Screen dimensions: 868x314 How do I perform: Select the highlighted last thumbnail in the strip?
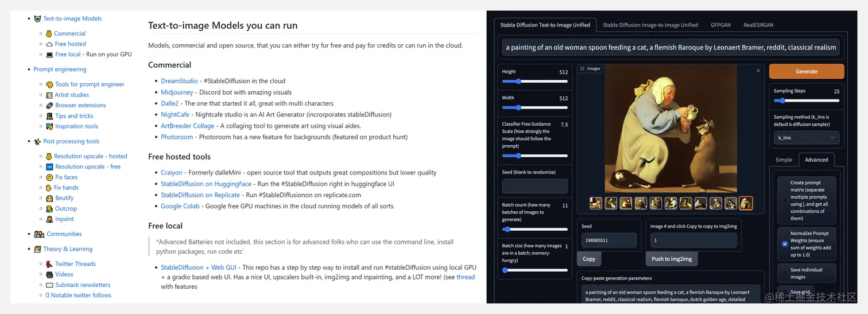[x=746, y=203]
